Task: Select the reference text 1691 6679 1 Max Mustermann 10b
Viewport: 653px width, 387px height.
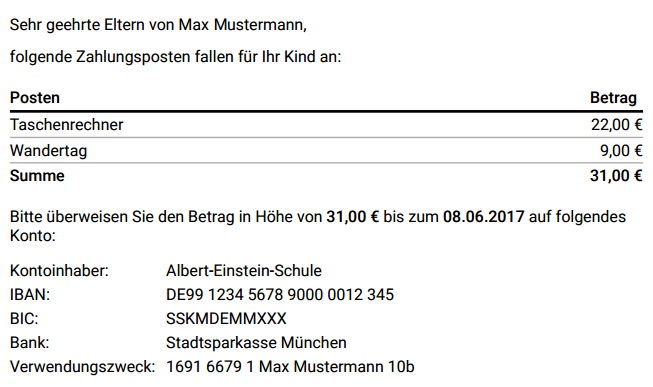Action: pyautogui.click(x=290, y=367)
